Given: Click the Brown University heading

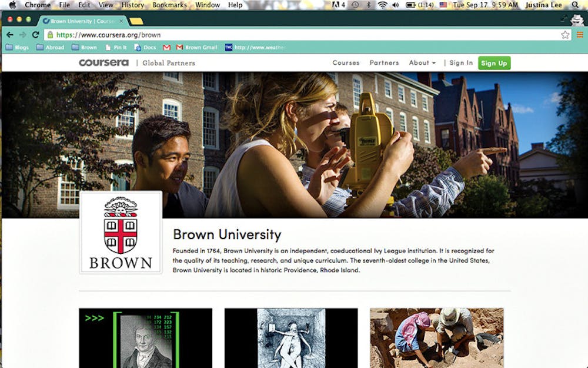Looking at the screenshot, I should (x=227, y=234).
